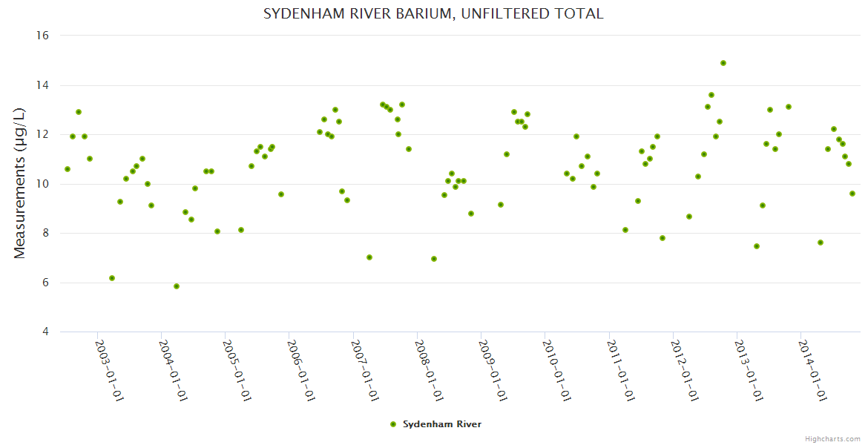Click the y-axis title Measurements (µg/L)

coord(20,183)
